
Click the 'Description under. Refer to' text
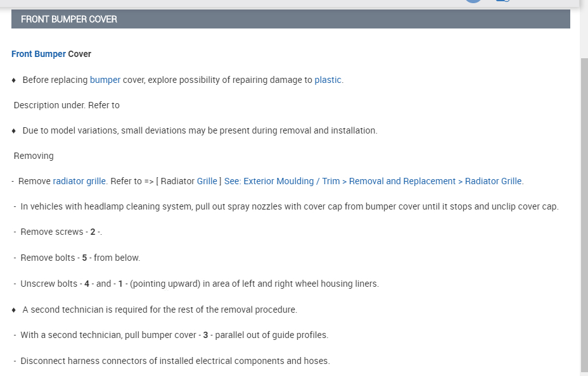tap(67, 105)
